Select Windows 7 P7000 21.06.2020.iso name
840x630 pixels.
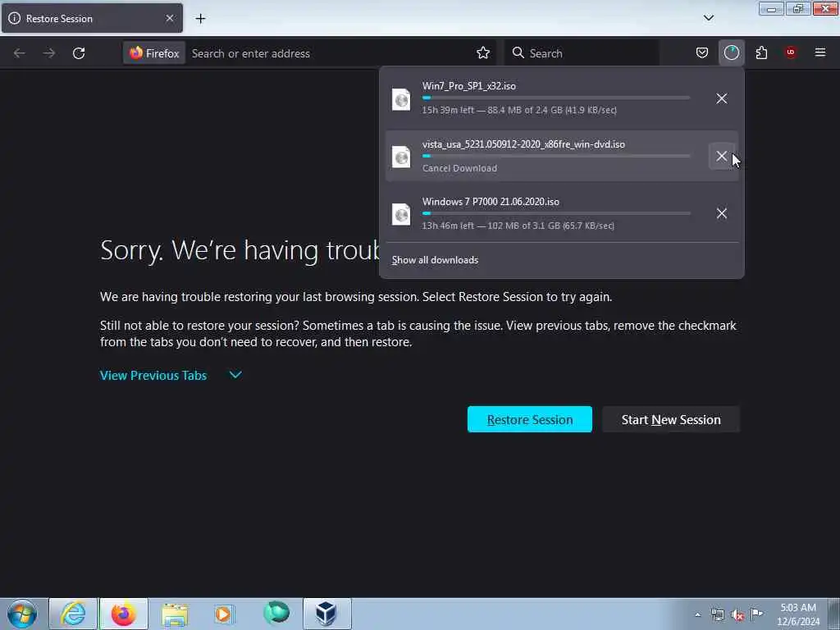pyautogui.click(x=491, y=202)
